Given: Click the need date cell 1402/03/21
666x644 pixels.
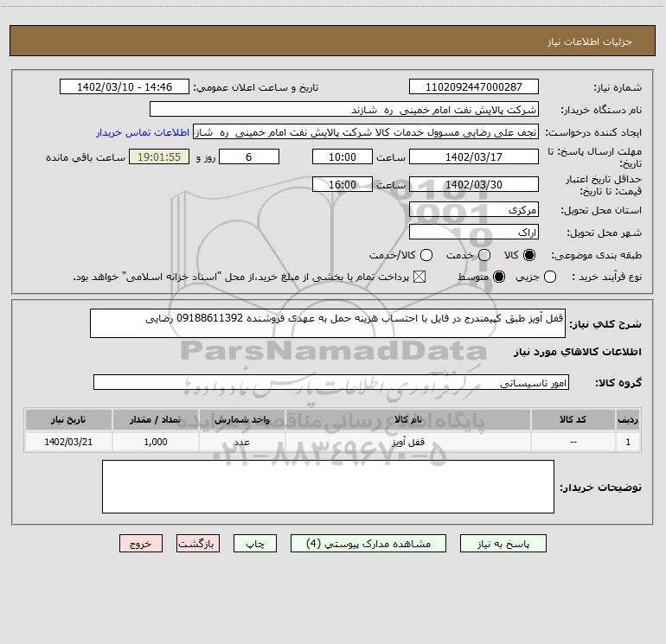Looking at the screenshot, I should [x=68, y=442].
